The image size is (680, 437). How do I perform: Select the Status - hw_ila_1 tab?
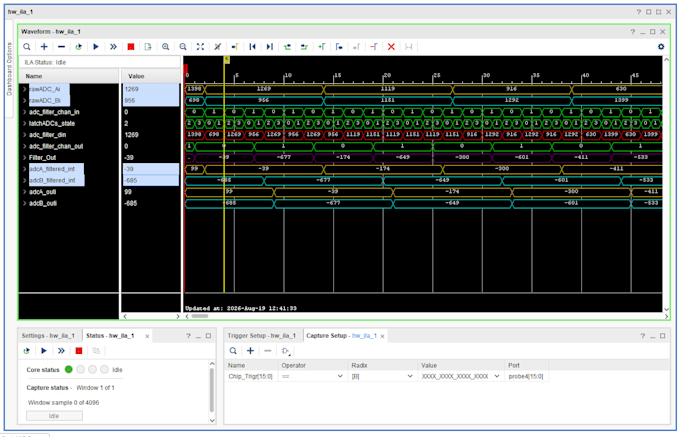click(110, 336)
